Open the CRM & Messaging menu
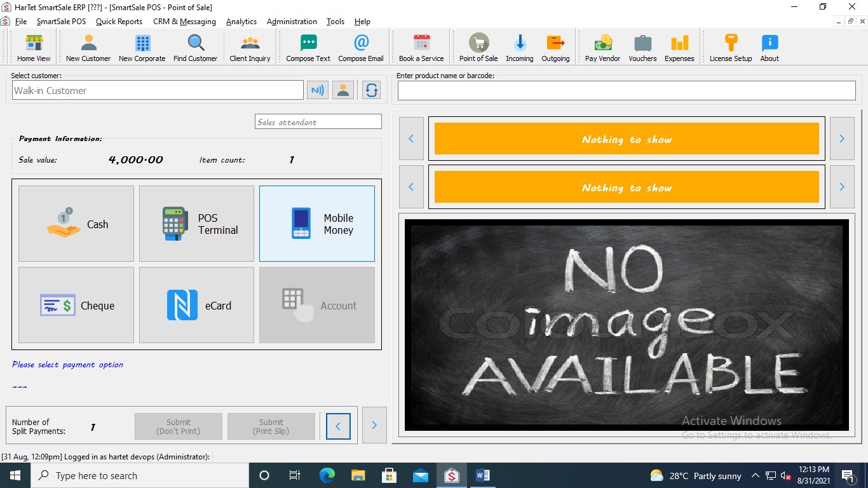The height and width of the screenshot is (488, 868). 184,22
